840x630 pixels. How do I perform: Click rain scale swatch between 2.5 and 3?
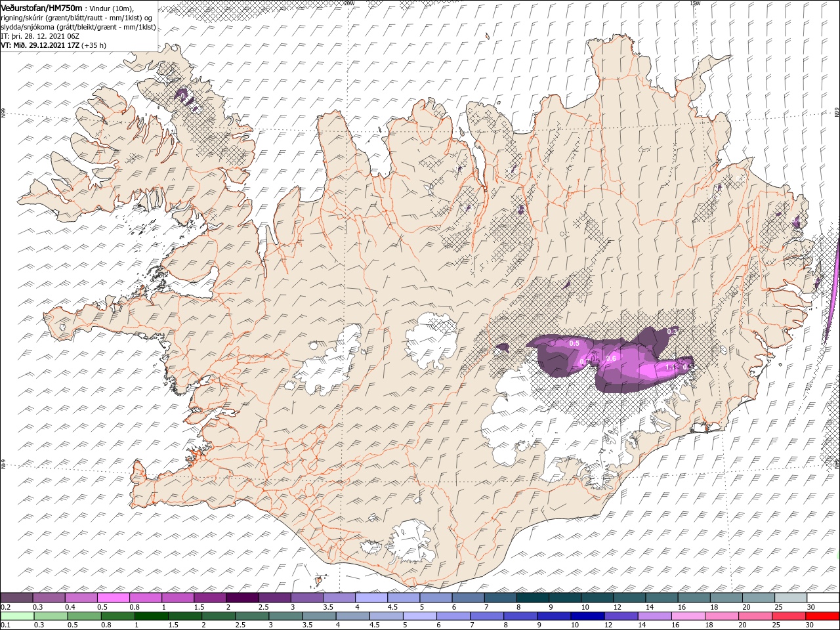(253, 616)
